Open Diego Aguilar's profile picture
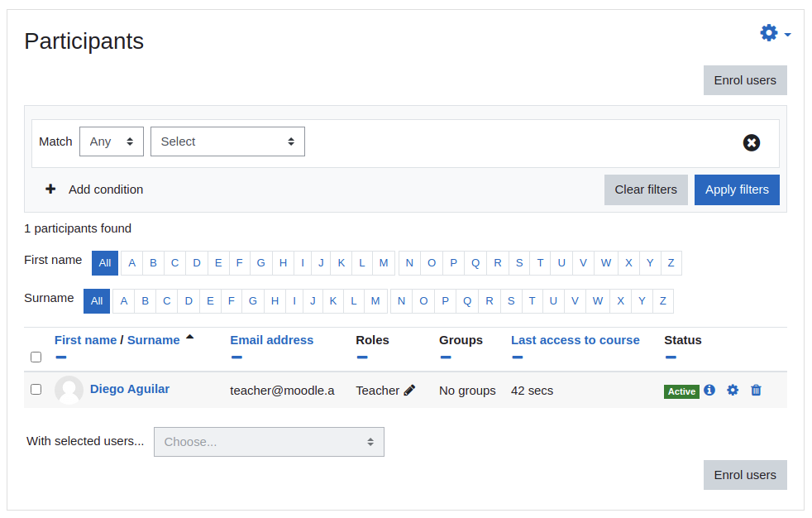This screenshot has height=518, width=812. coord(69,390)
